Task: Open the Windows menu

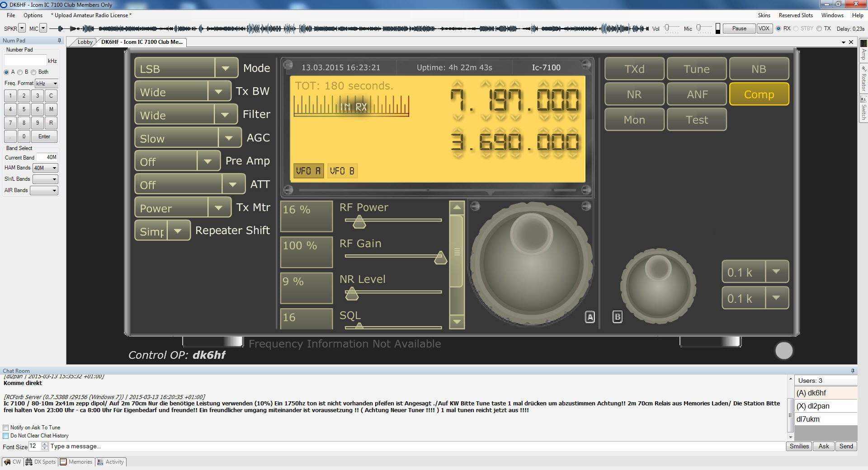Action: pyautogui.click(x=832, y=15)
